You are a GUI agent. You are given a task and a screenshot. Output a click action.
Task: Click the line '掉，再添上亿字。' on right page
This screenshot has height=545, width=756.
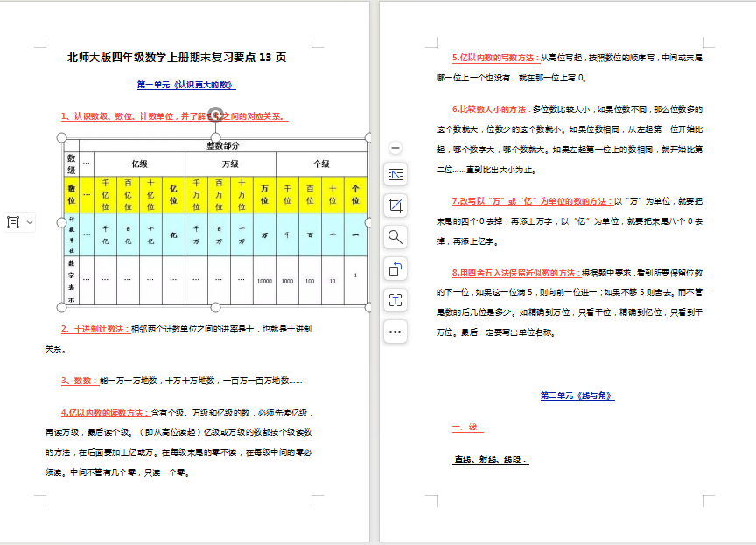(467, 241)
